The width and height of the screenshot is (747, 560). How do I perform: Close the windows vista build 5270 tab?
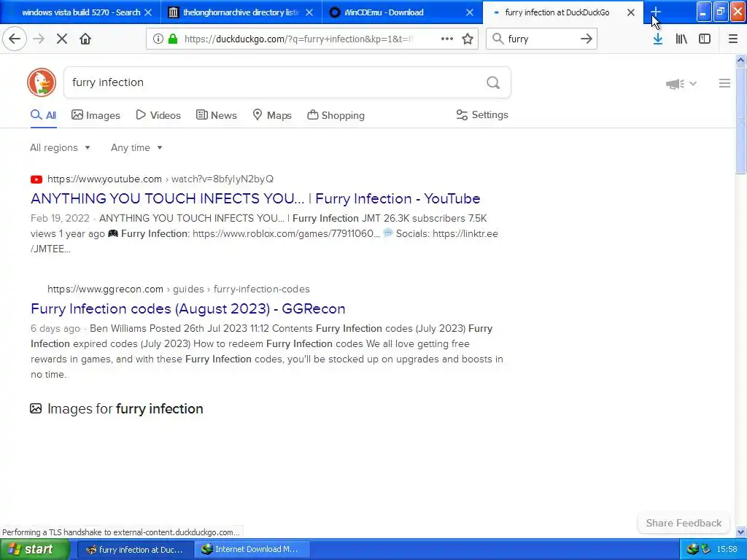click(x=148, y=12)
